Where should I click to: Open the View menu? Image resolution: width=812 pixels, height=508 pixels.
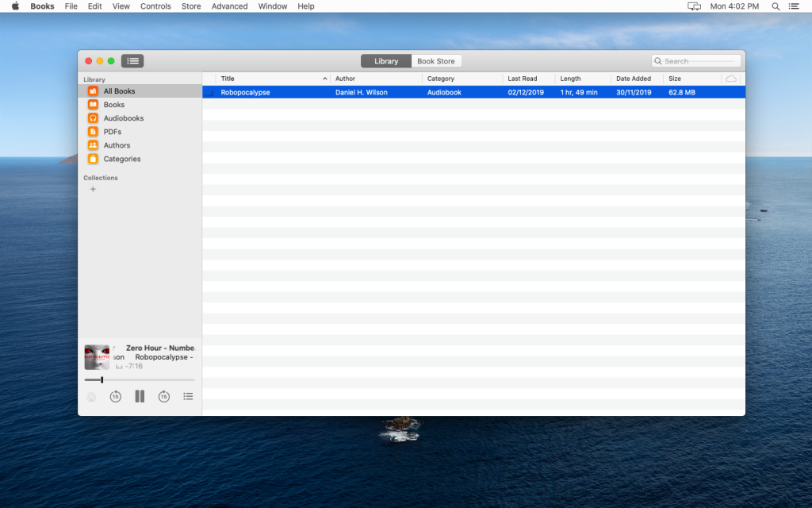(x=121, y=6)
